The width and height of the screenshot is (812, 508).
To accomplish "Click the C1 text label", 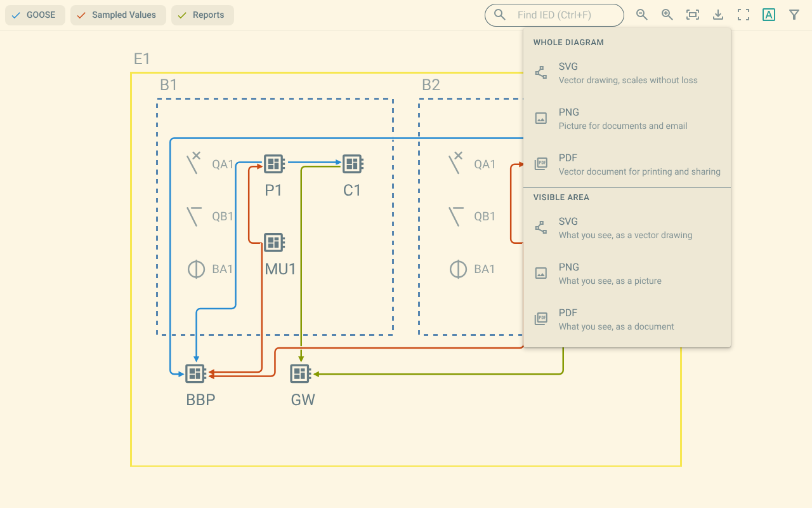I will tap(352, 190).
